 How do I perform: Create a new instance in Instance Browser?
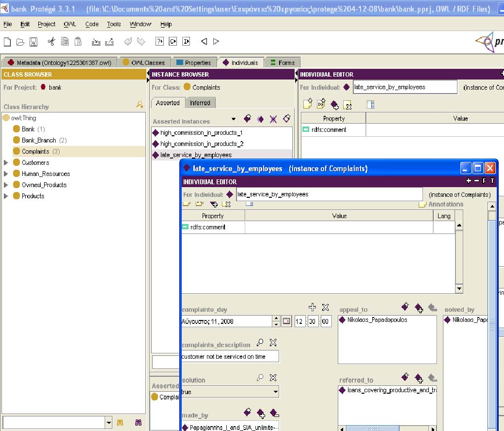click(247, 119)
